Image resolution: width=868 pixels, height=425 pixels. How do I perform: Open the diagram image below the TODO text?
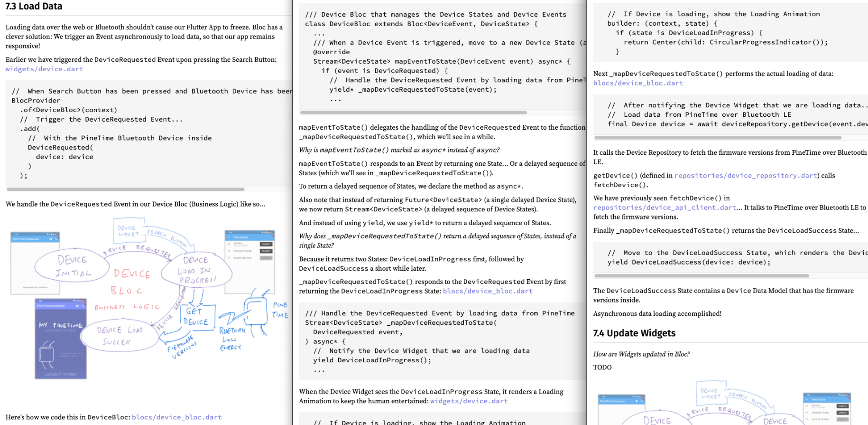coord(726,404)
